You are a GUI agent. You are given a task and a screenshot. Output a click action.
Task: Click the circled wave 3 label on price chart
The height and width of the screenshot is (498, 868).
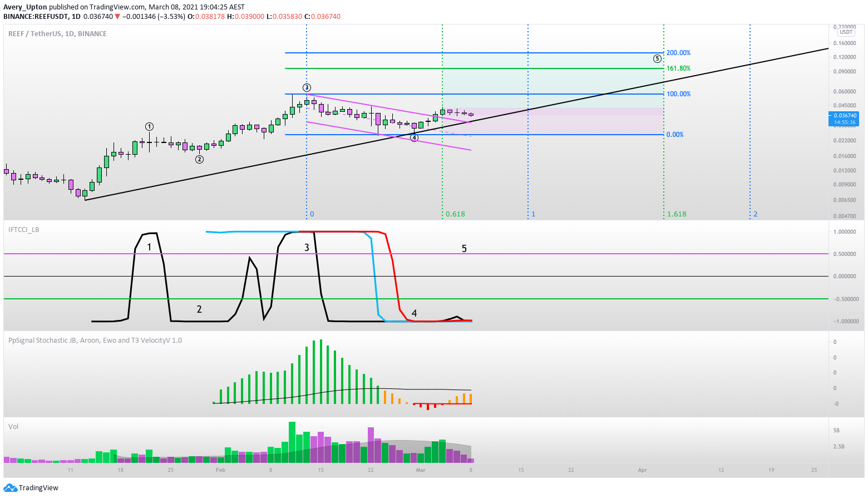point(307,88)
